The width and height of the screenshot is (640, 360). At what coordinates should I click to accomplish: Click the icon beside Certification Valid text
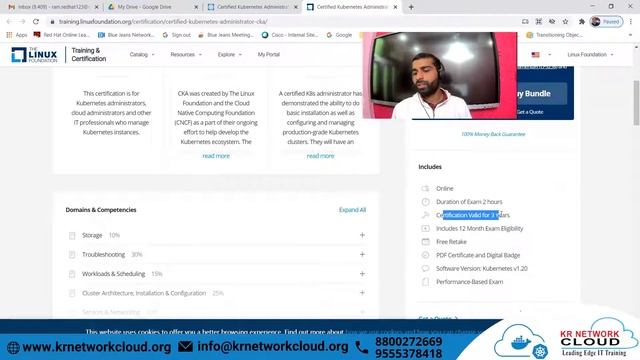(425, 215)
